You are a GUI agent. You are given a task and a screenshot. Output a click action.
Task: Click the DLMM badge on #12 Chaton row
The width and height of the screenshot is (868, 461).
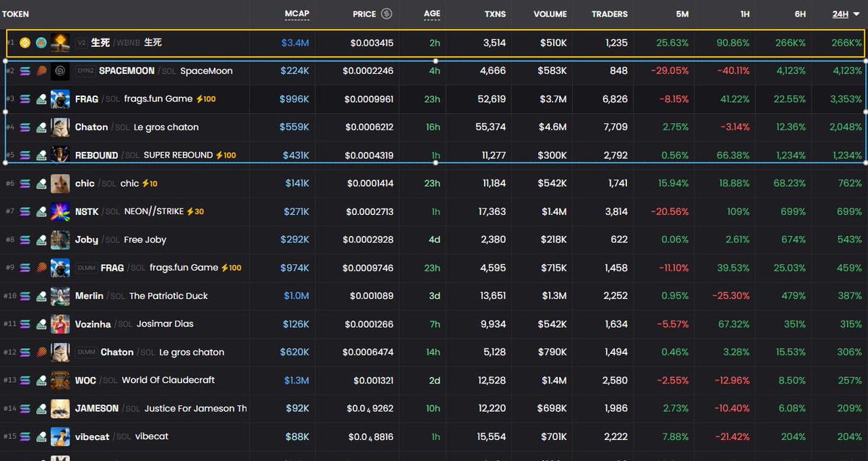click(86, 352)
